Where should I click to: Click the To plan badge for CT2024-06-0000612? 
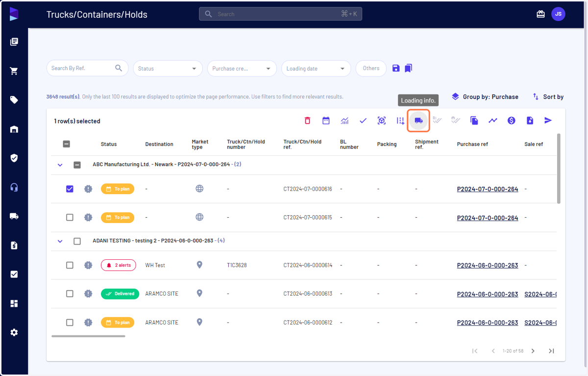pyautogui.click(x=118, y=323)
